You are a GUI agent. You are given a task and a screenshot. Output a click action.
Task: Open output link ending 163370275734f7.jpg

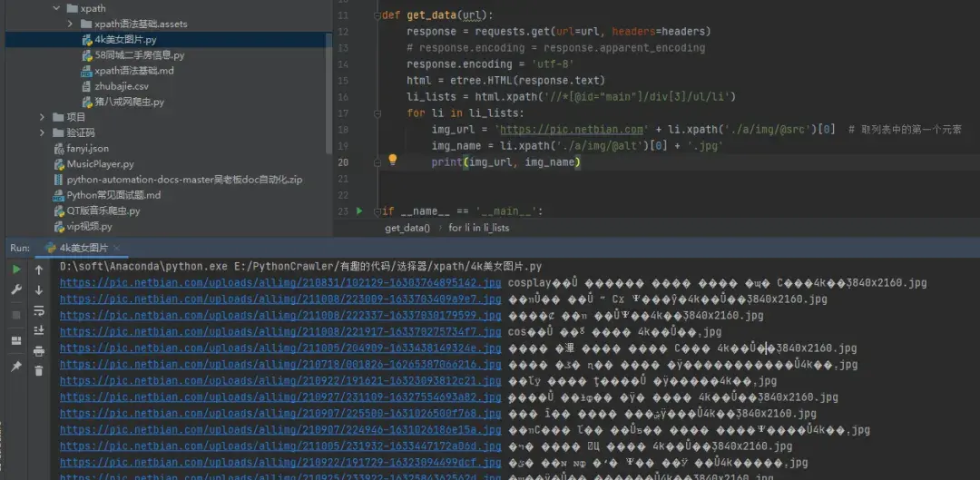click(280, 332)
